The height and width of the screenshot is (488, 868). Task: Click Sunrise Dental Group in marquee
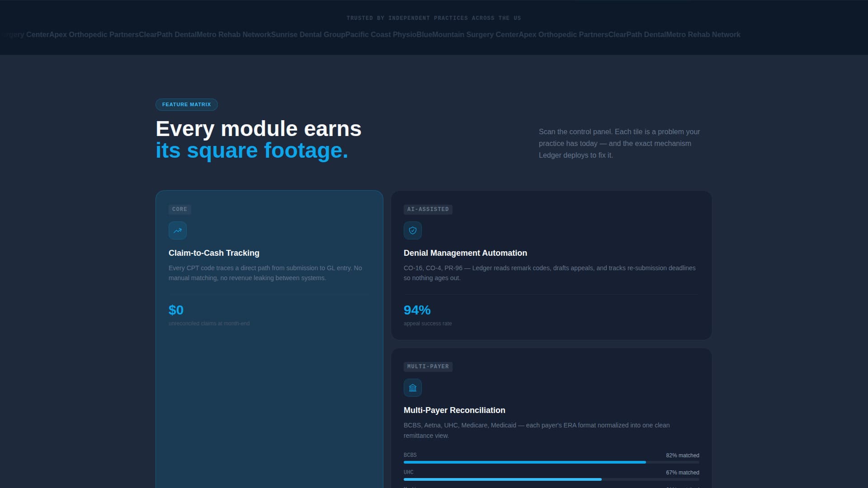(x=308, y=35)
